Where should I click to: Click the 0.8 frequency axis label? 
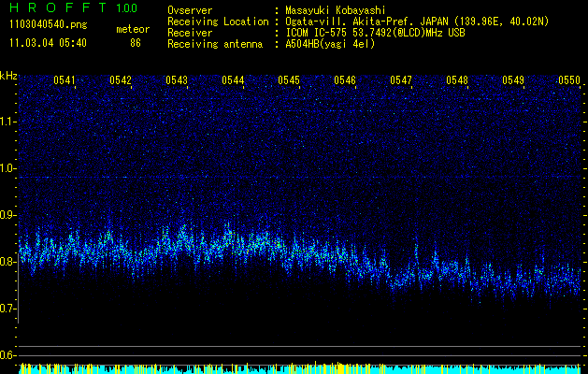(8, 262)
